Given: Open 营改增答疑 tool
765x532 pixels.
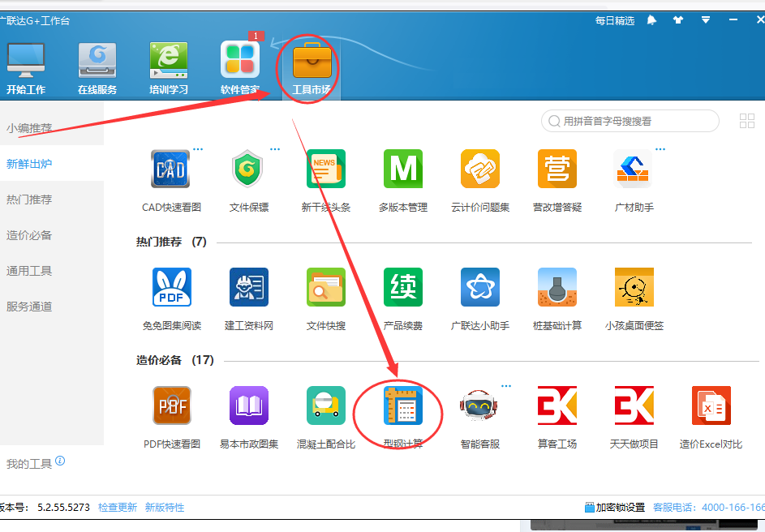Looking at the screenshot, I should point(557,169).
